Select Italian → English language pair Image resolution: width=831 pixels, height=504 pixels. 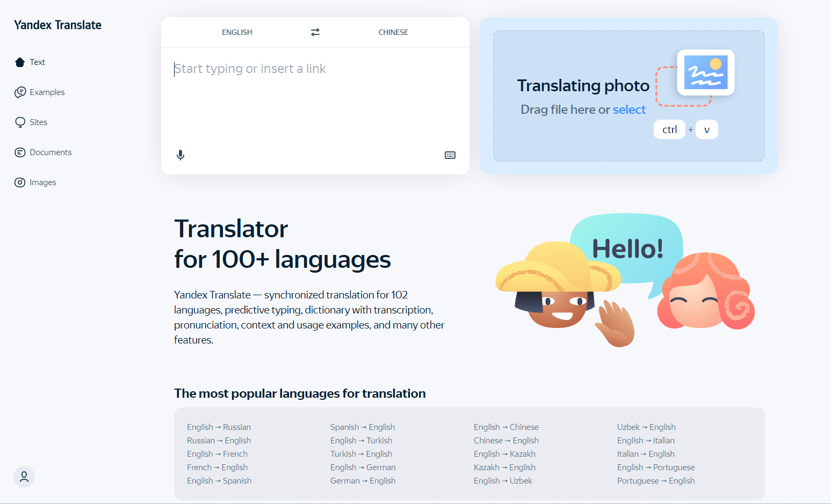[x=646, y=454]
